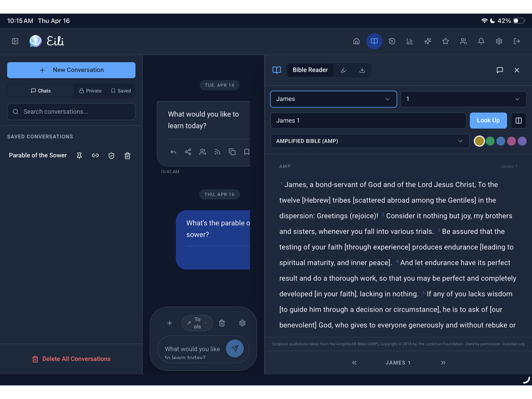Viewport: 532px width, 399px height.
Task: Click the Search conversations field
Action: [71, 112]
